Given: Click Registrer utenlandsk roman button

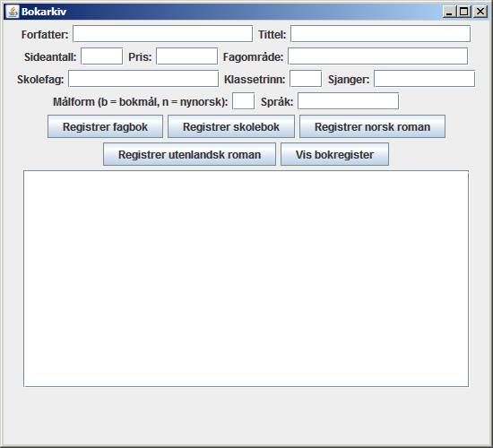Looking at the screenshot, I should tap(189, 154).
